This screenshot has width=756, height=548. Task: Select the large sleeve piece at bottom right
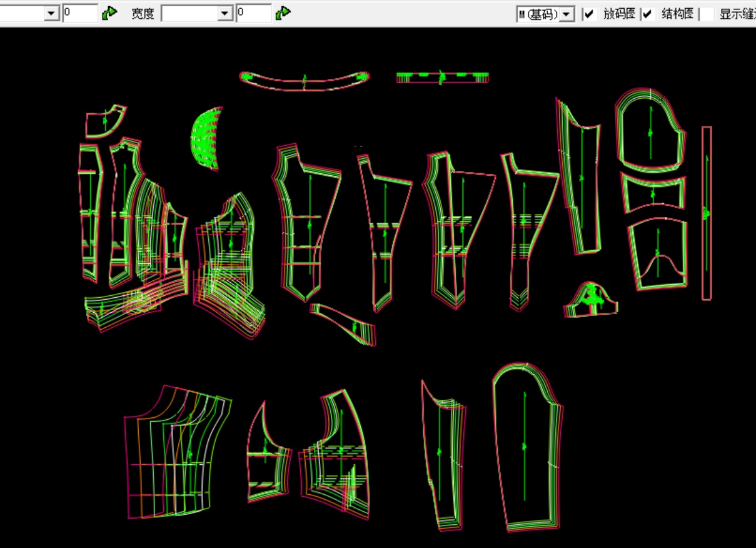525,447
